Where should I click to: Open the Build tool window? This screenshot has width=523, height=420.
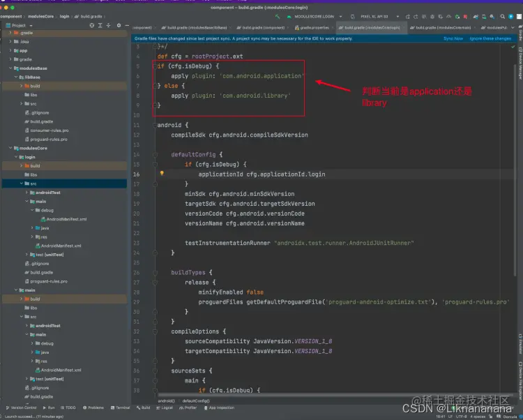(144, 407)
